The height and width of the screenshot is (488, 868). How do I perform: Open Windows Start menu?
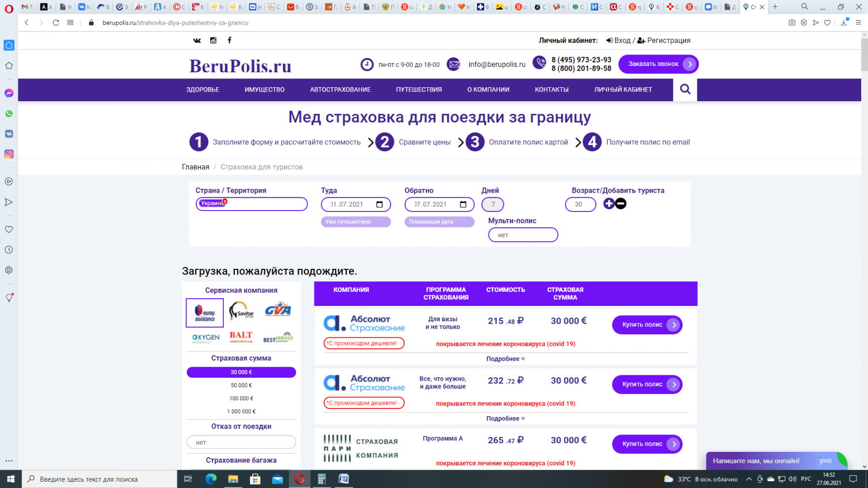tap(11, 479)
